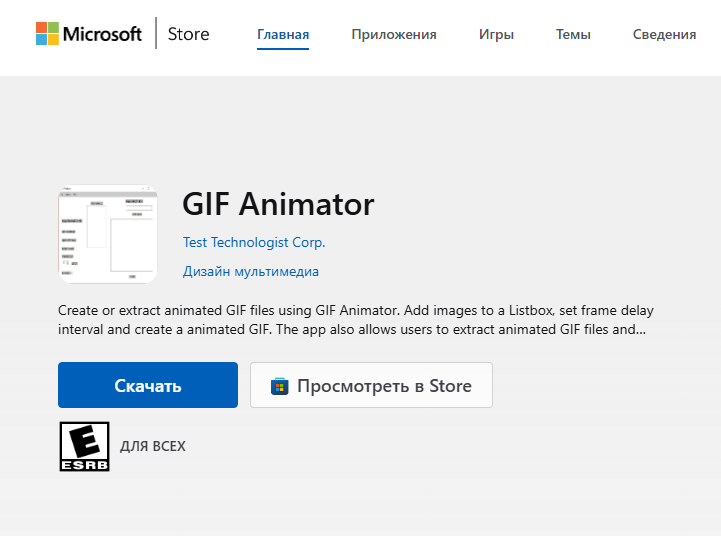This screenshot has height=536, width=721.
Task: Click the ДЛЯ ВСЕХ rating label
Action: tap(153, 446)
